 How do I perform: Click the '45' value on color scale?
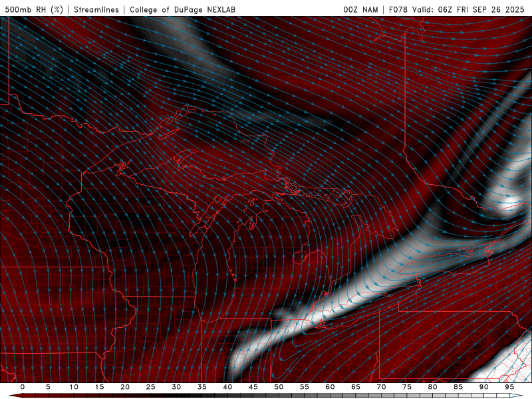253,387
